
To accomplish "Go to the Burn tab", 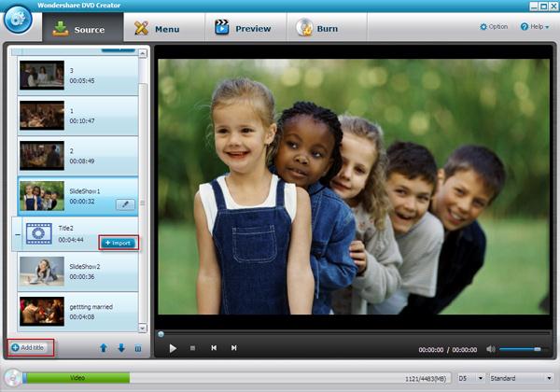I will point(317,28).
